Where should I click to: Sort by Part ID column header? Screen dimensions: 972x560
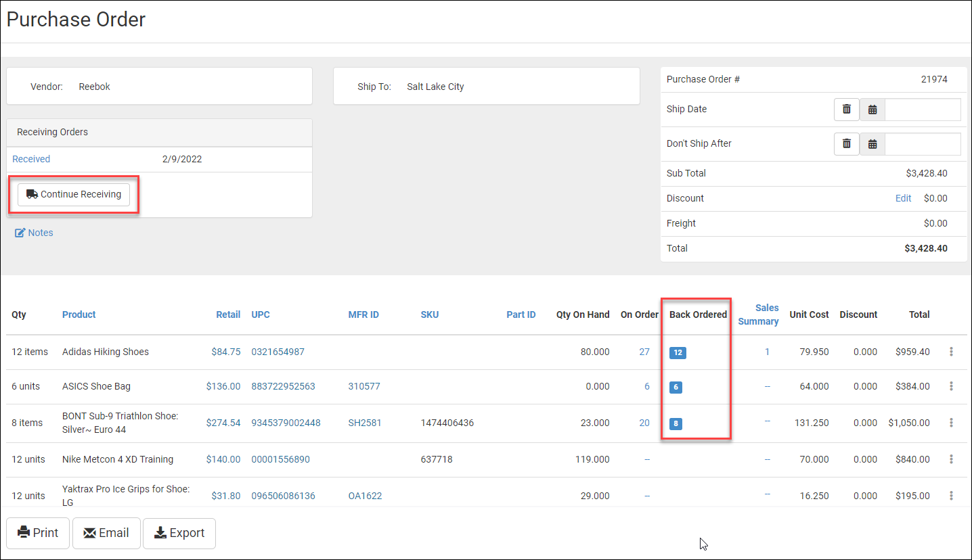coord(521,314)
